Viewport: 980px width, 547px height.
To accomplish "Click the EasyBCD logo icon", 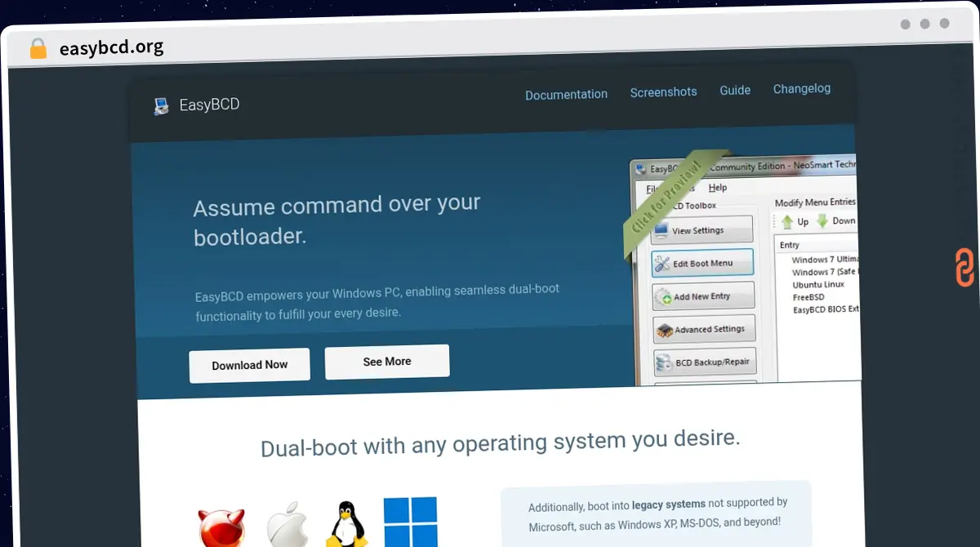I will pos(162,105).
